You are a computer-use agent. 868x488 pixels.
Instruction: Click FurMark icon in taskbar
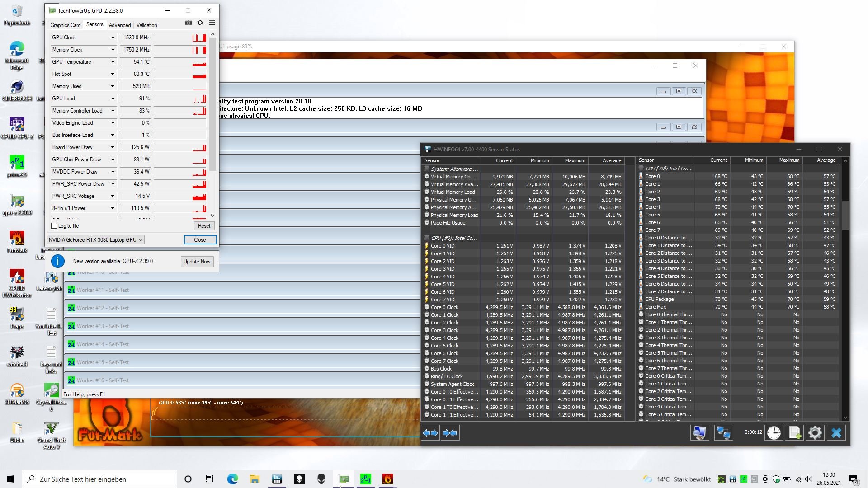click(x=388, y=479)
